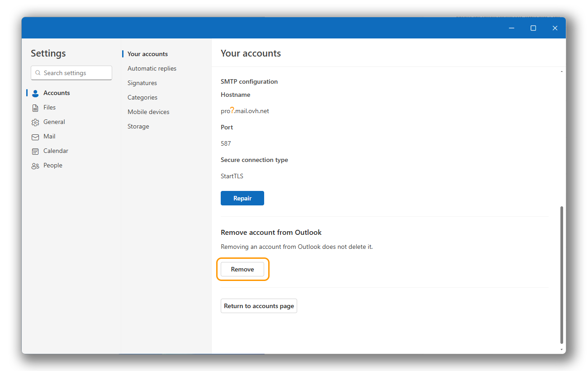Image resolution: width=588 pixels, height=371 pixels.
Task: Click the Calendar icon in sidebar
Action: click(35, 151)
